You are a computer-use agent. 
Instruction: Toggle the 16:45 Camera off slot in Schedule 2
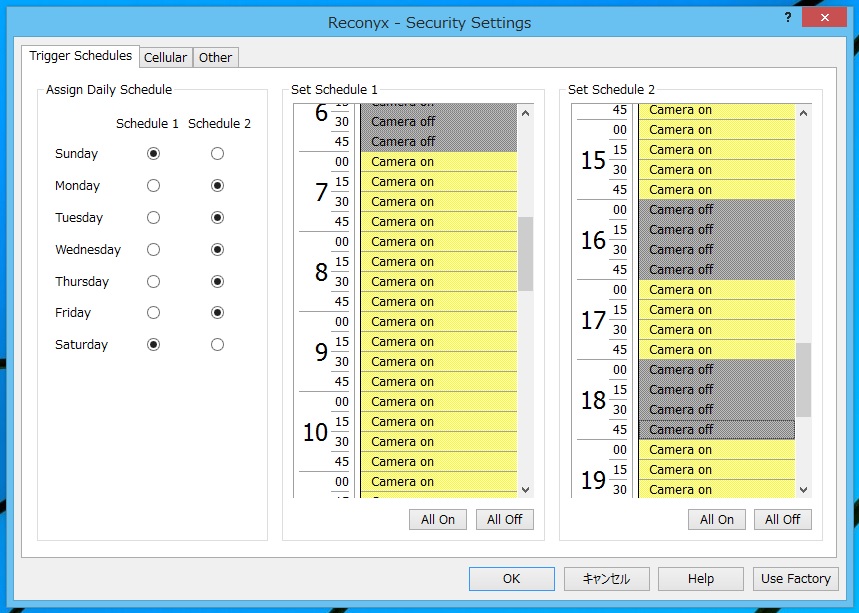[717, 270]
